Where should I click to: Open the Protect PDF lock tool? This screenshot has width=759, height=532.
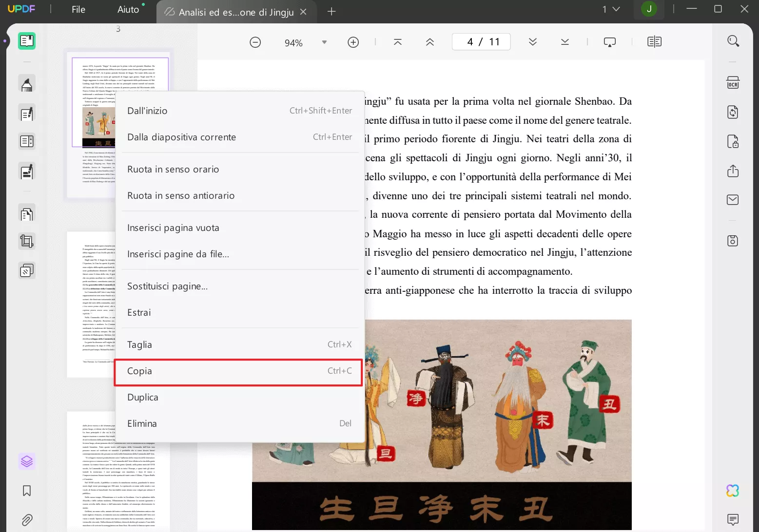click(x=733, y=142)
